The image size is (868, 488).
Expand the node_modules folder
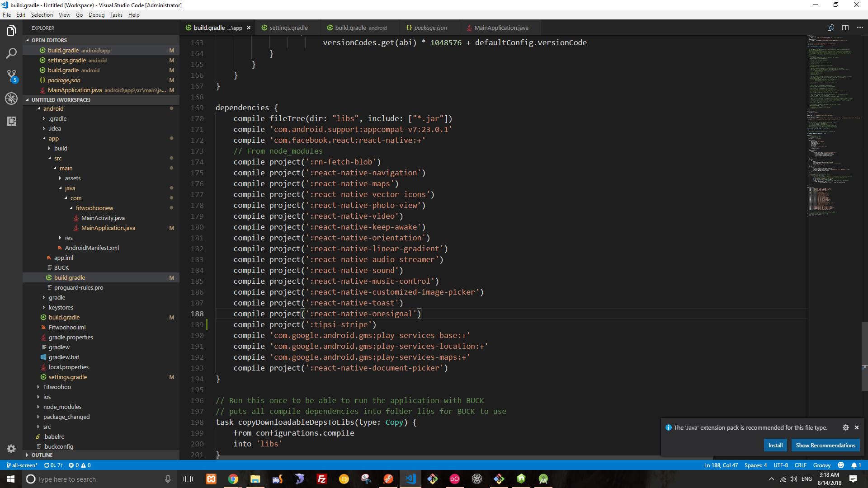(x=62, y=407)
